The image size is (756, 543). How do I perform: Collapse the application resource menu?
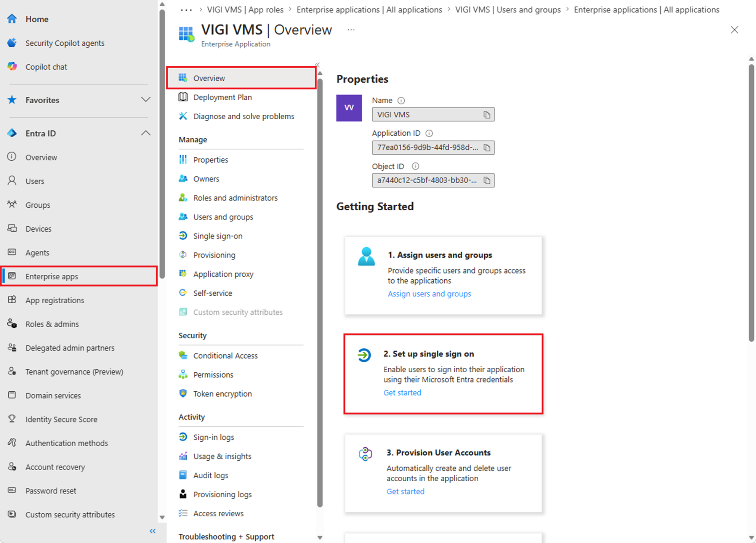tap(317, 64)
